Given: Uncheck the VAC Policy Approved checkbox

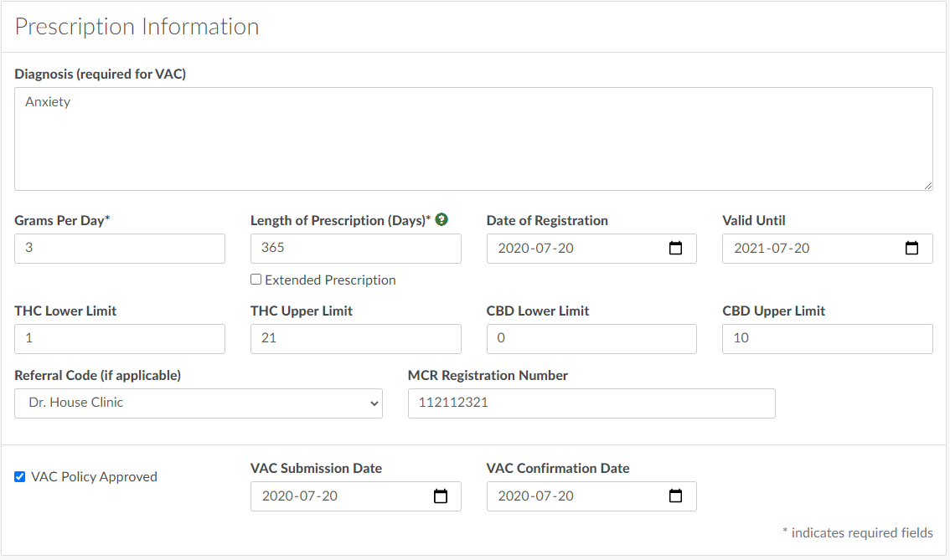Looking at the screenshot, I should (x=20, y=477).
